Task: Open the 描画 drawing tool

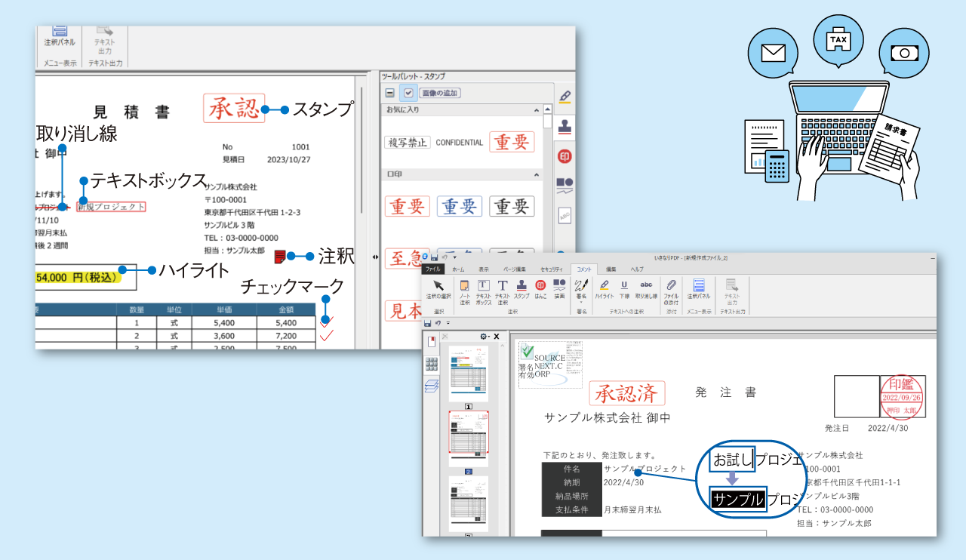Action: coord(560,287)
